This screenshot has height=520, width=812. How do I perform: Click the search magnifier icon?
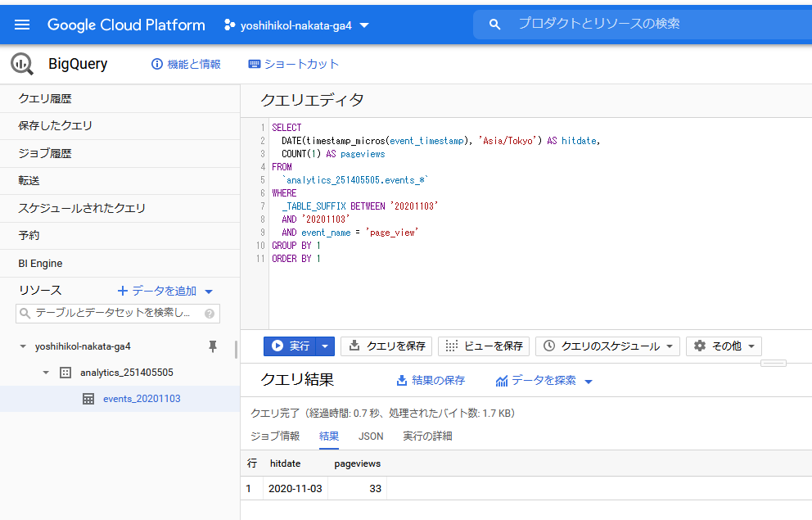coord(494,25)
